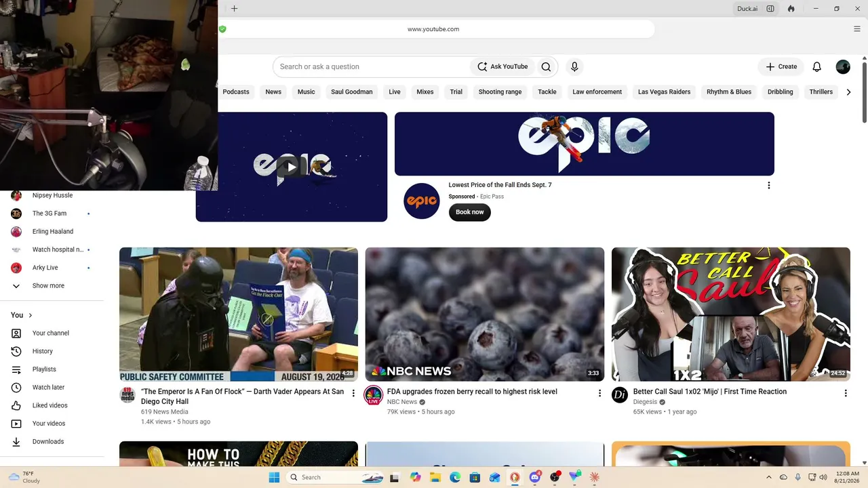868x488 pixels.
Task: Filter by the Law enforcement chip
Action: 597,92
